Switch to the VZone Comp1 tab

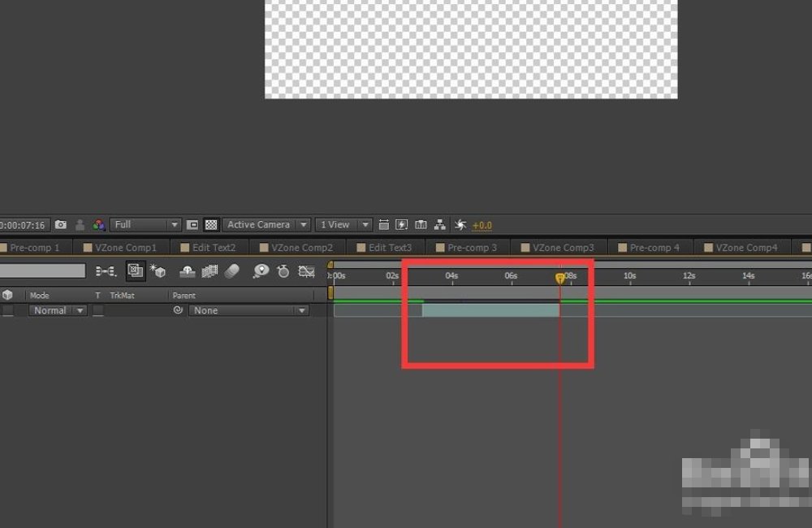click(125, 248)
